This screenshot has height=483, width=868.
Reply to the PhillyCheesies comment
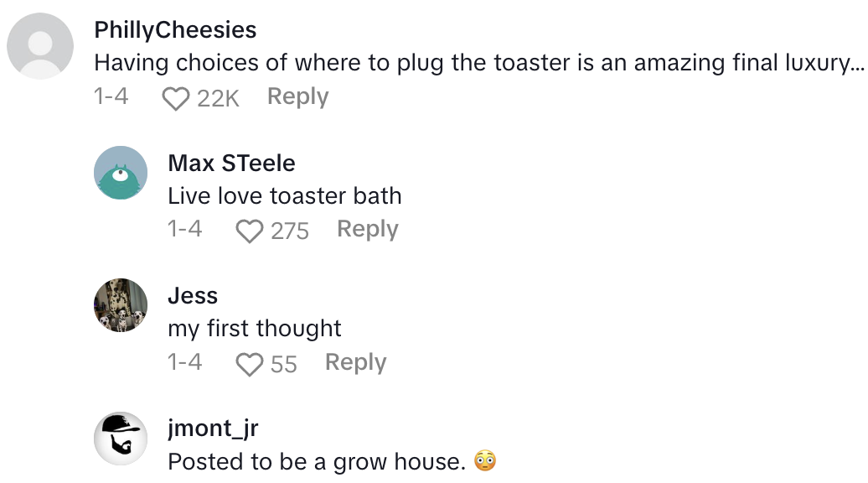coord(297,96)
